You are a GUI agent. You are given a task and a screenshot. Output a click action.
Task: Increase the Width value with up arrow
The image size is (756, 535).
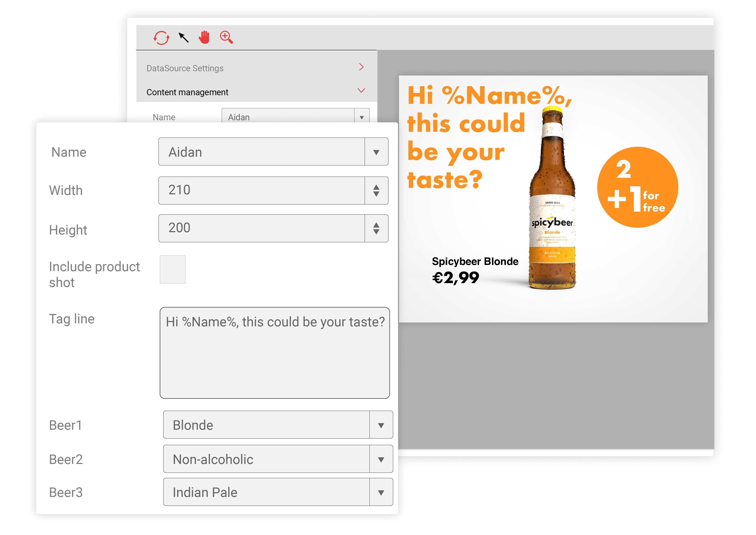[x=376, y=187]
